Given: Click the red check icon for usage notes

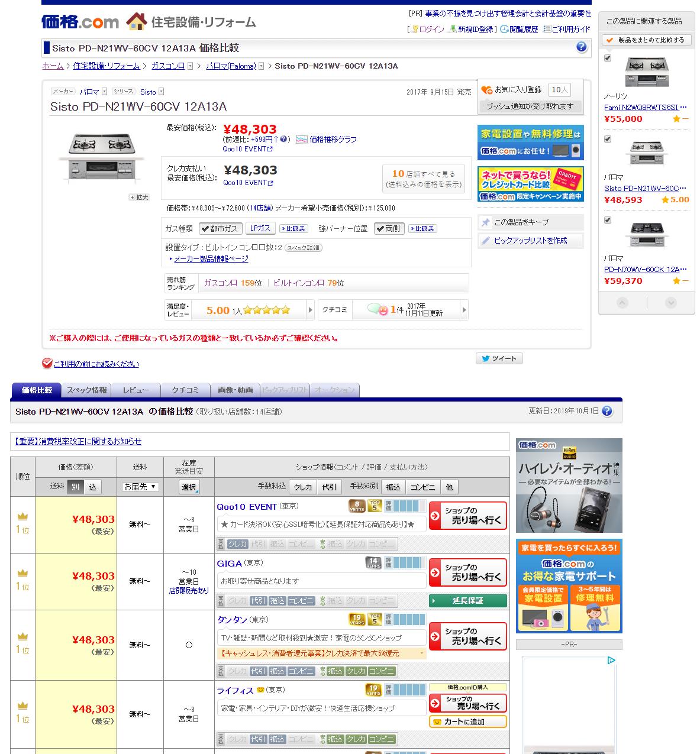Looking at the screenshot, I should coord(47,363).
